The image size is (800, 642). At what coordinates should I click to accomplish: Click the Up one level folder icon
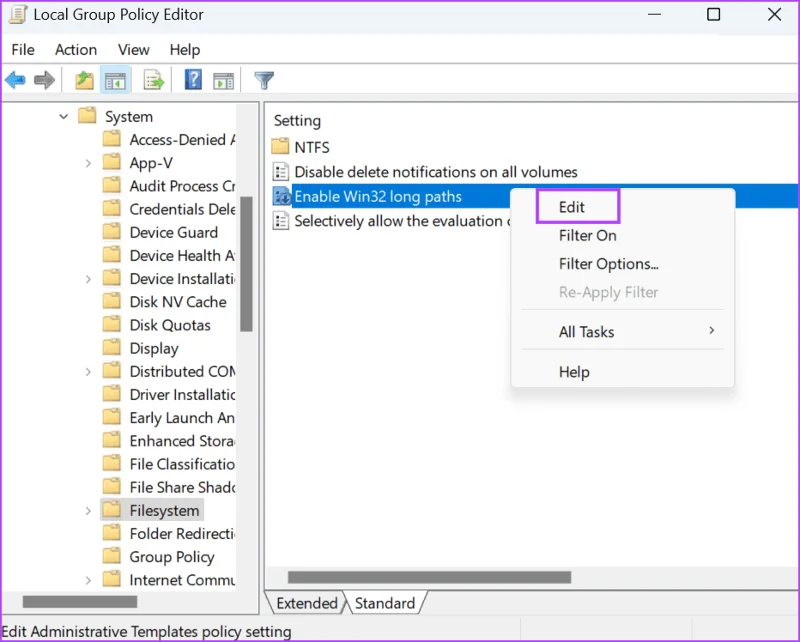(85, 80)
